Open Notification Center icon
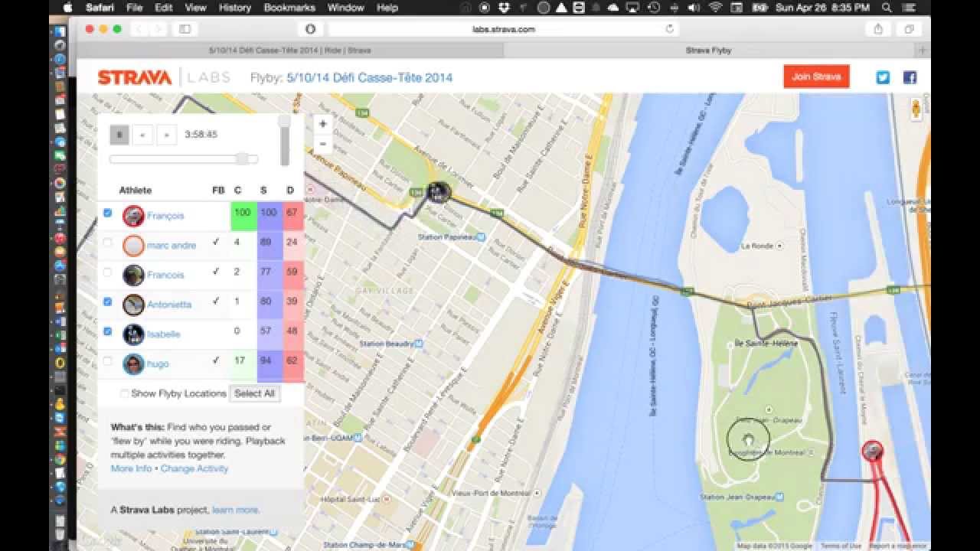 pyautogui.click(x=909, y=8)
